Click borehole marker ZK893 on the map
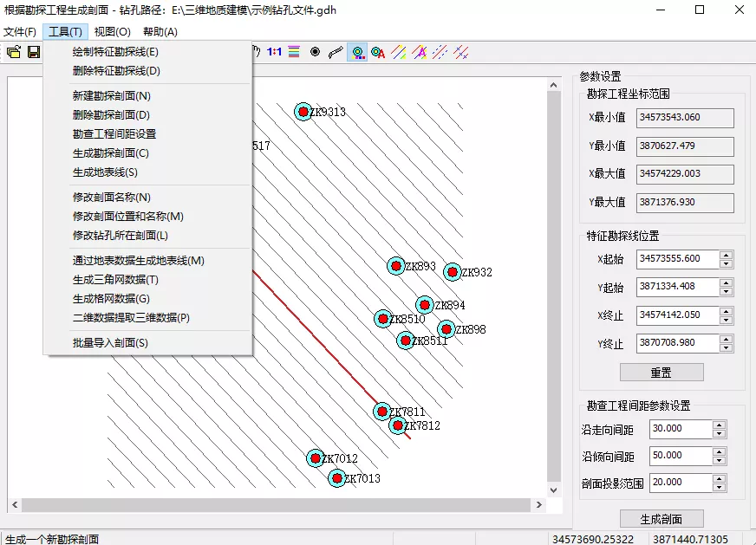 [x=396, y=265]
